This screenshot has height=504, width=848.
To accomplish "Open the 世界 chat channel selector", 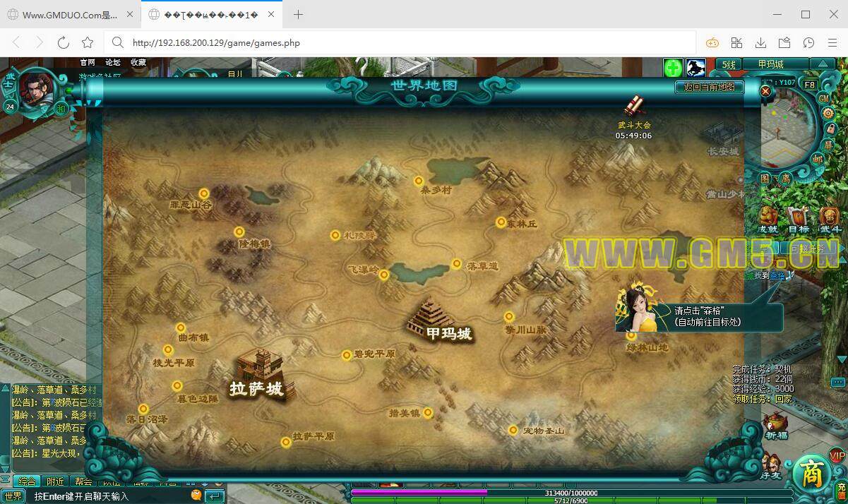I will 13,496.
